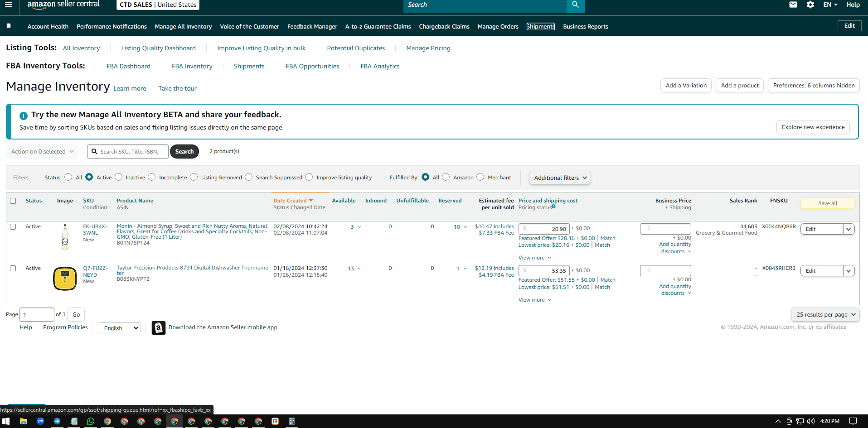Image resolution: width=868 pixels, height=428 pixels.
Task: Click the search magnifier button in header
Action: point(575,5)
